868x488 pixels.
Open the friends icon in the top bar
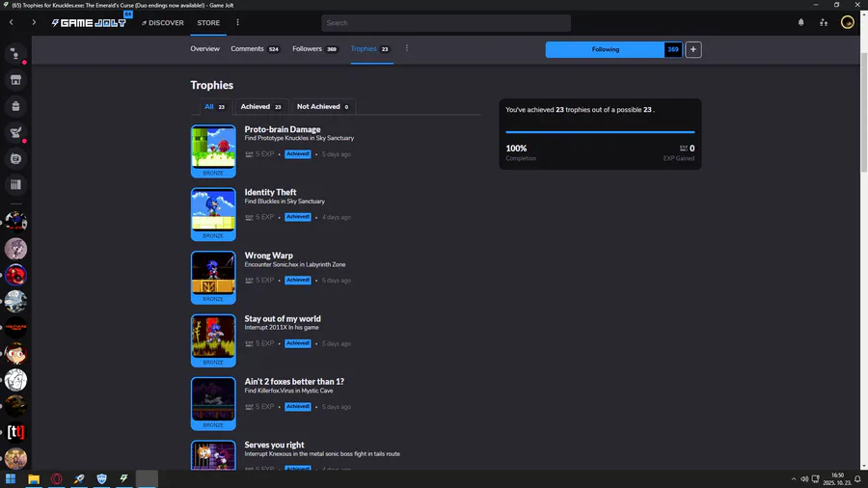point(824,23)
